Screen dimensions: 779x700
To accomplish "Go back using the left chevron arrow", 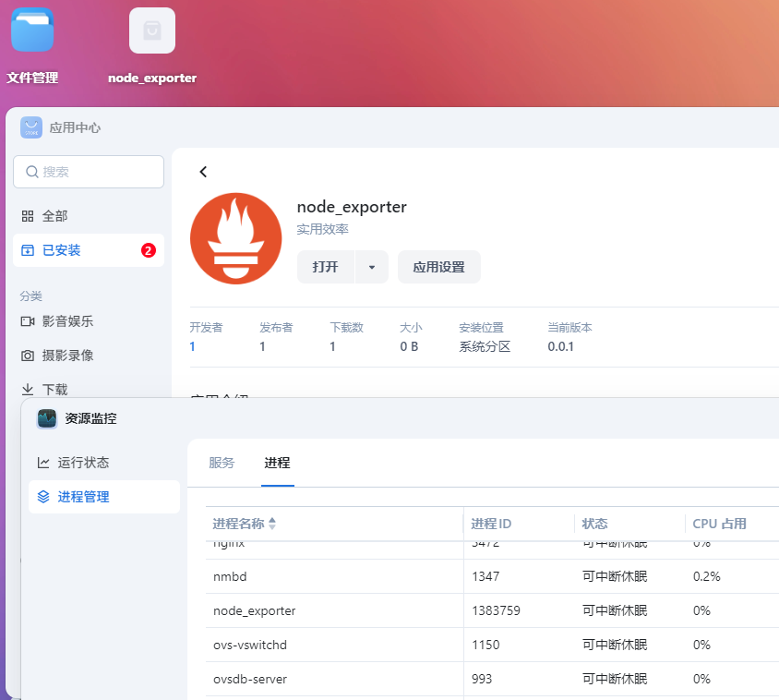I will pyautogui.click(x=203, y=172).
